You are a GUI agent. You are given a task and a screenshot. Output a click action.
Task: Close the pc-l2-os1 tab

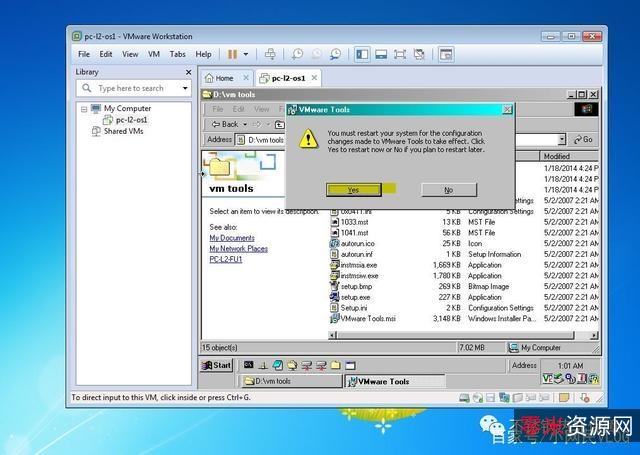click(x=314, y=78)
